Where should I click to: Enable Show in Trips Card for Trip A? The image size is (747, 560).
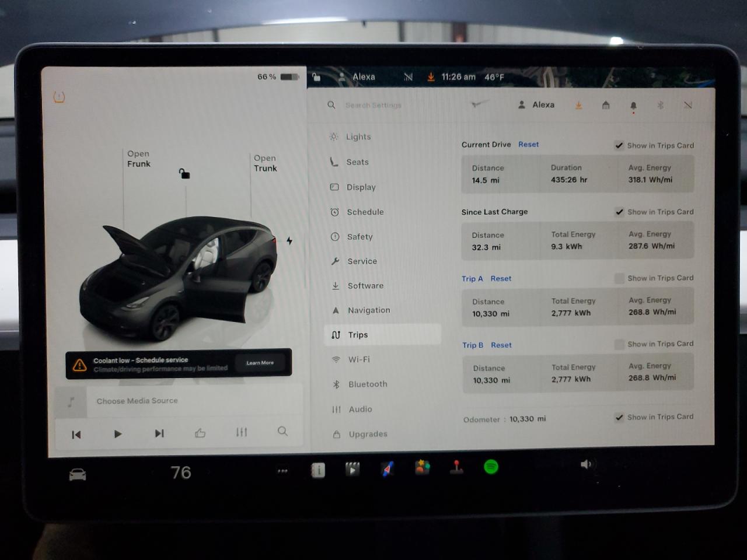[619, 278]
